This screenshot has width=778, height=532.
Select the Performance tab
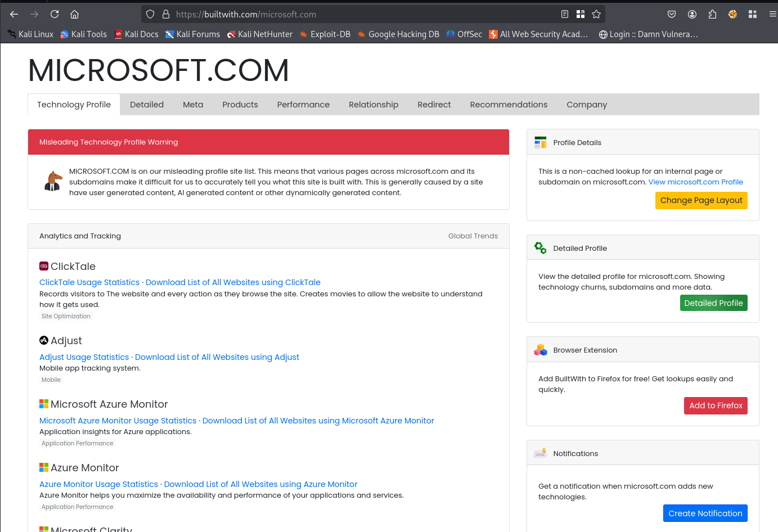(303, 105)
